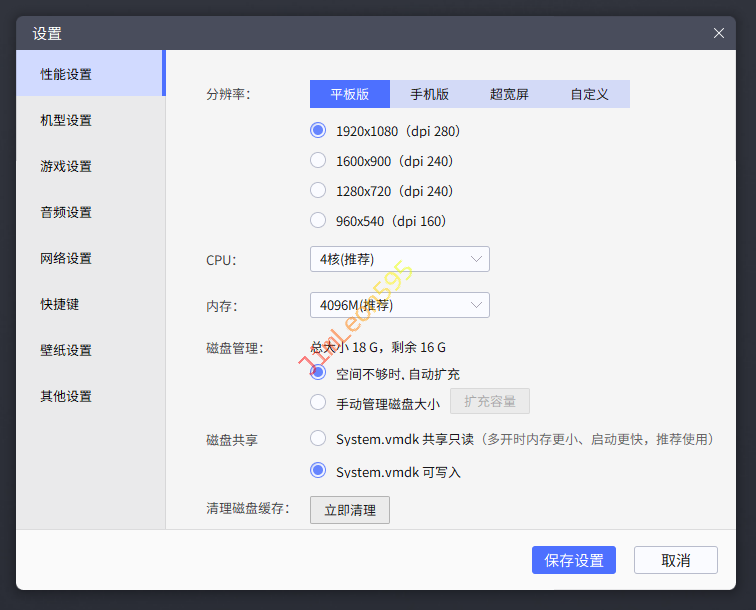Viewport: 756px width, 610px height.
Task: Choose System.vmdk 共享只读 option
Action: click(x=318, y=438)
